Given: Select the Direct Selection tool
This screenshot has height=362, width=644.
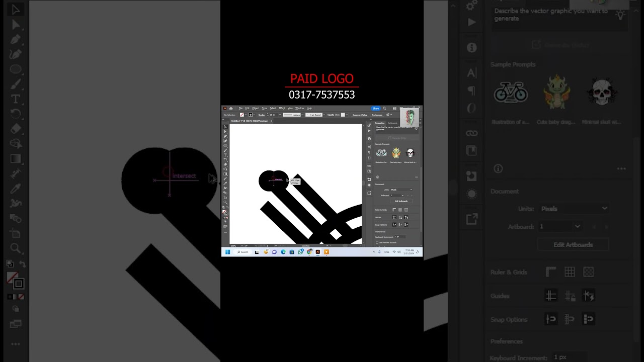Looking at the screenshot, I should [x=225, y=132].
